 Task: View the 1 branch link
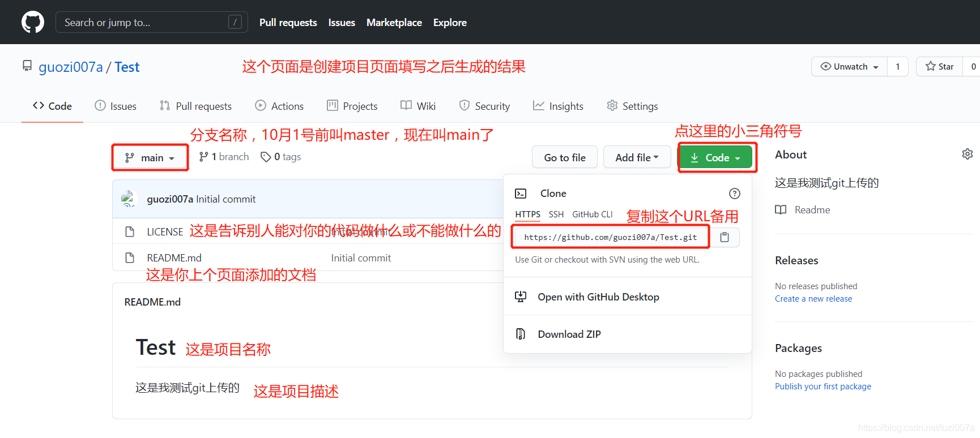224,157
